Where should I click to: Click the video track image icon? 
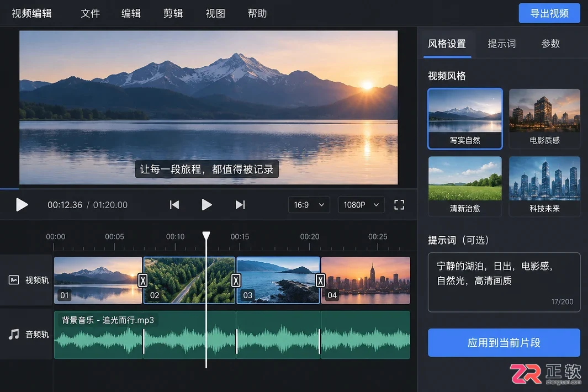(x=14, y=280)
